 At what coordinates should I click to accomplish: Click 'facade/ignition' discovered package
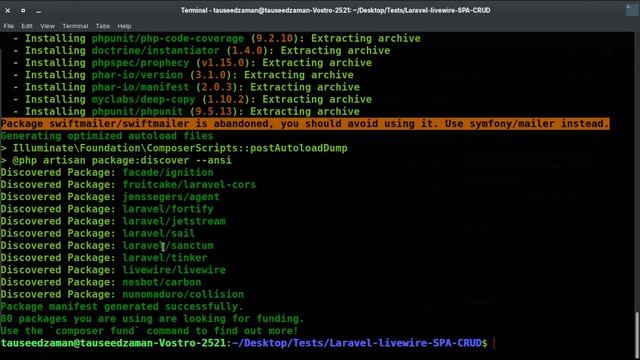168,173
